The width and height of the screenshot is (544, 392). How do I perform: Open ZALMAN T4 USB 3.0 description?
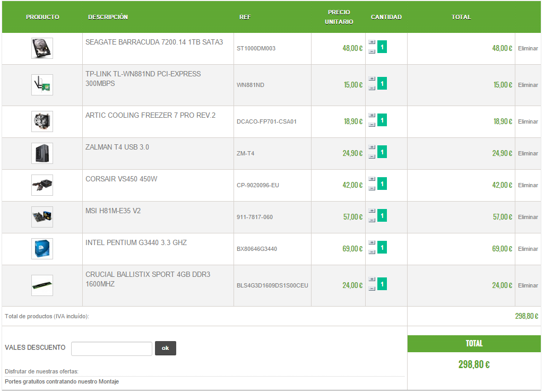pos(117,147)
